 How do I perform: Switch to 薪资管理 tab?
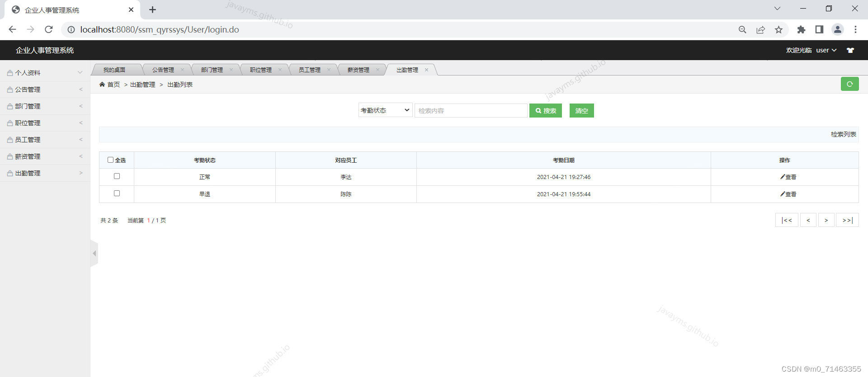pyautogui.click(x=359, y=70)
